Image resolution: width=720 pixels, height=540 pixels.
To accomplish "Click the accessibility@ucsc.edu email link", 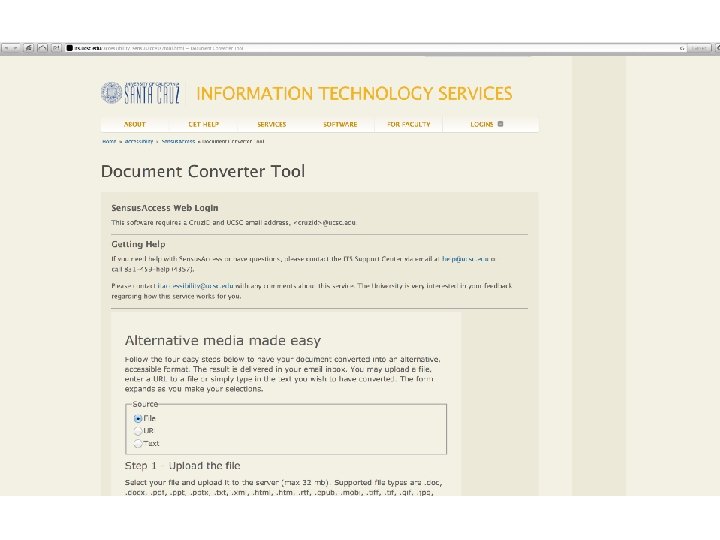I will (x=197, y=286).
